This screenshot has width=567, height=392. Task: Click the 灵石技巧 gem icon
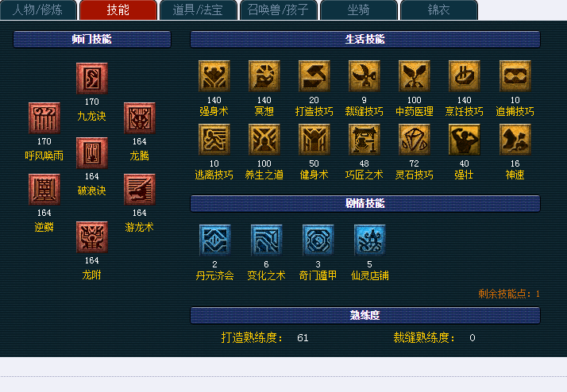pyautogui.click(x=414, y=140)
